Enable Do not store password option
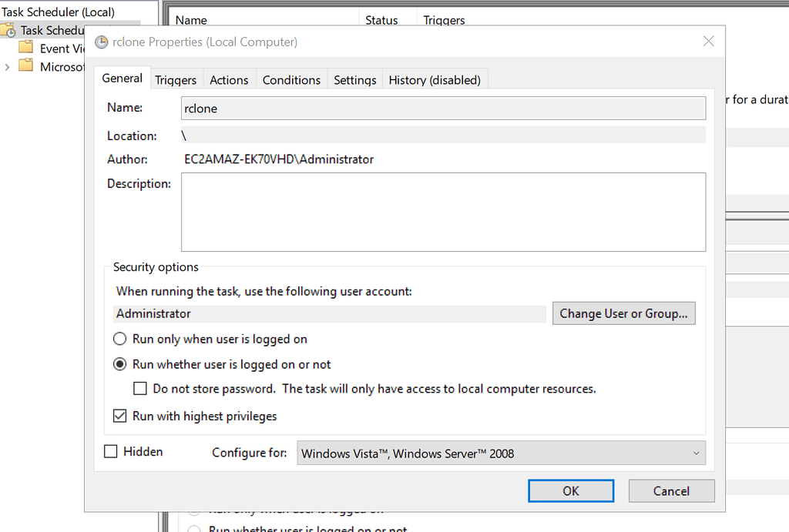Image resolution: width=789 pixels, height=532 pixels. click(139, 388)
